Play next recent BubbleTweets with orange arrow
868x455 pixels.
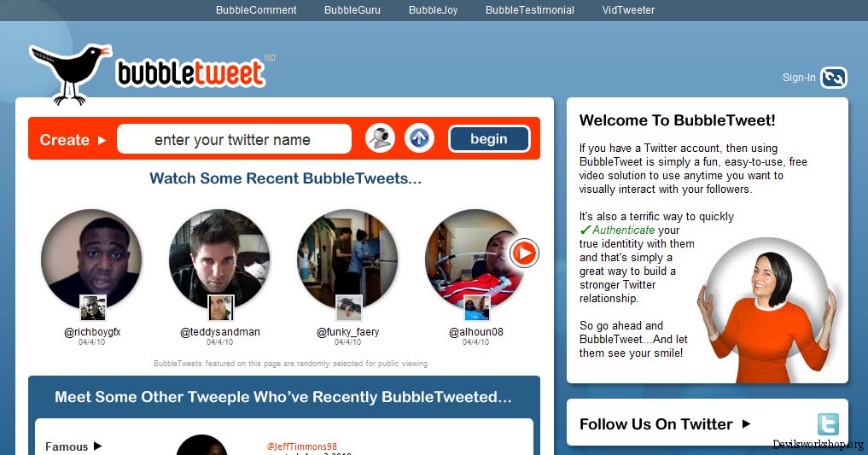524,253
